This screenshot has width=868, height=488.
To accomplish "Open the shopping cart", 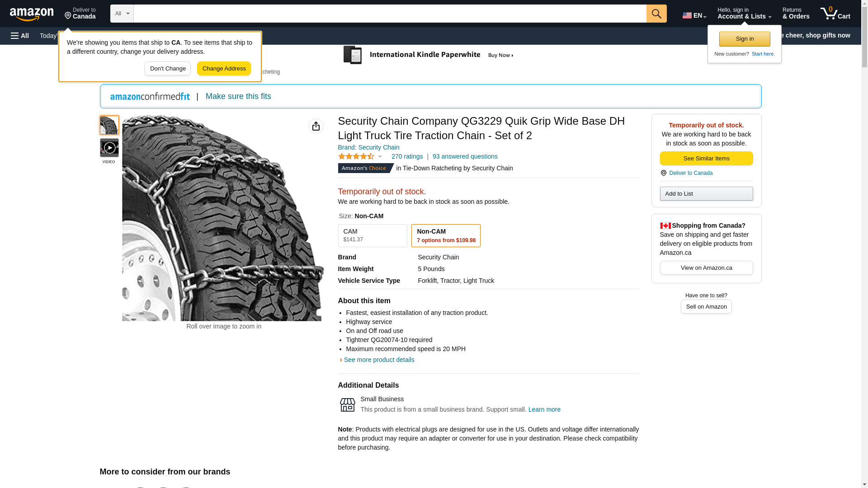I will tap(835, 14).
